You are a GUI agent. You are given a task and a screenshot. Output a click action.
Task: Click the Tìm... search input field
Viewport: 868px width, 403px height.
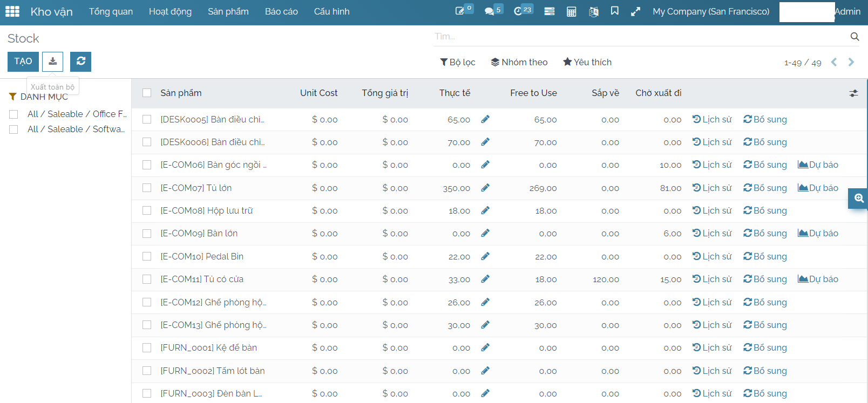(637, 36)
